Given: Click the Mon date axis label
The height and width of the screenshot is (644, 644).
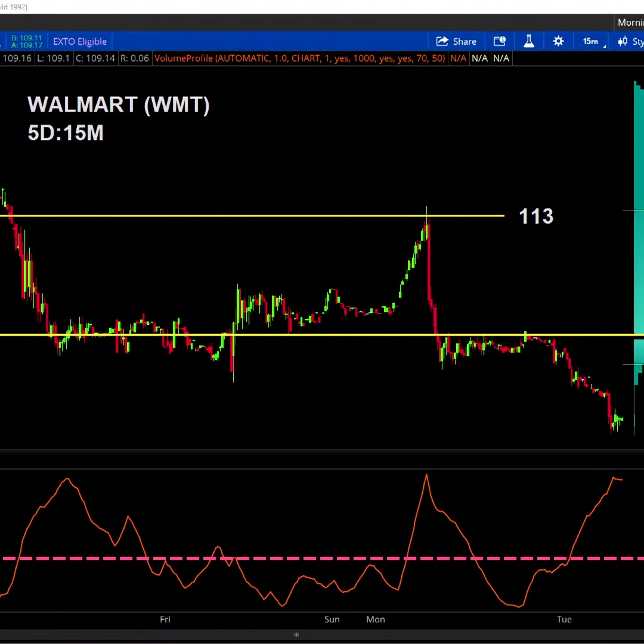Looking at the screenshot, I should [375, 619].
